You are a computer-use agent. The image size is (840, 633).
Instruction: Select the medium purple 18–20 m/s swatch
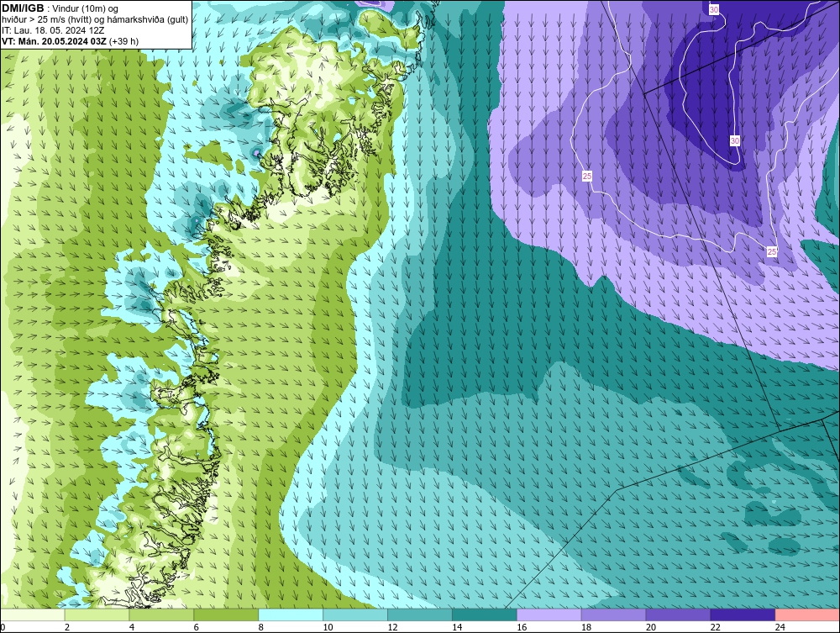coord(613,615)
